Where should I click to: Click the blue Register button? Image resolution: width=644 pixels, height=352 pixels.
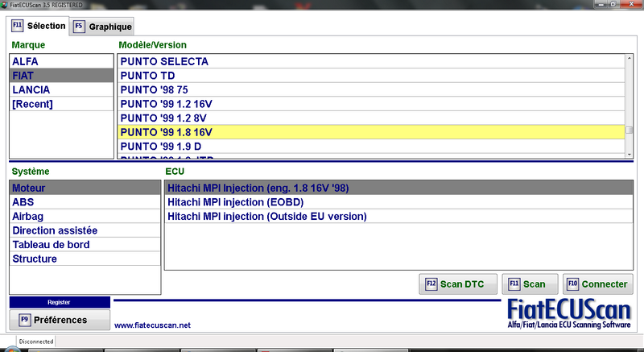point(60,302)
